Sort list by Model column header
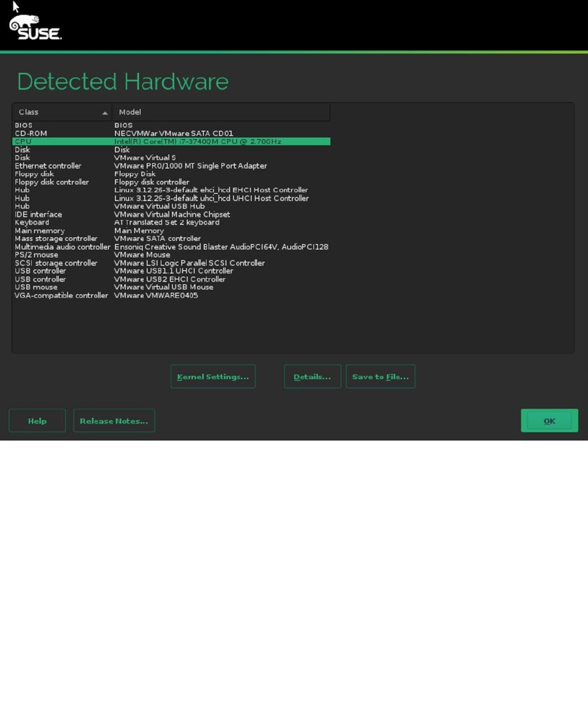Screen dimensions: 588x716 coord(221,112)
